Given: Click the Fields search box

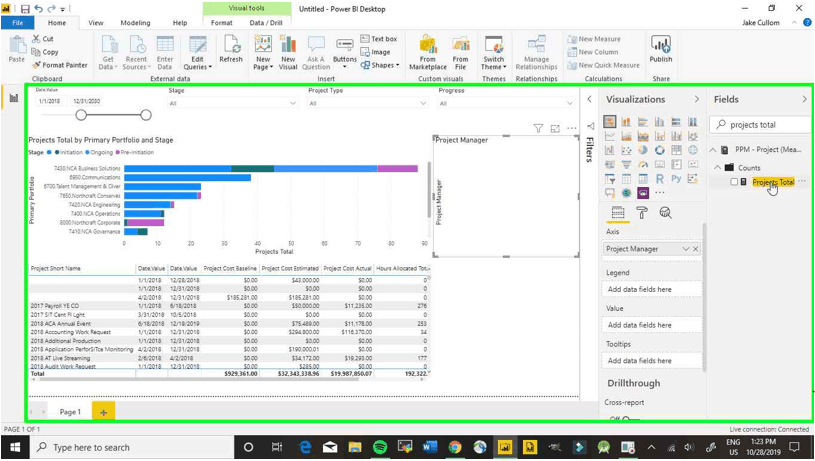Looking at the screenshot, I should tap(760, 125).
